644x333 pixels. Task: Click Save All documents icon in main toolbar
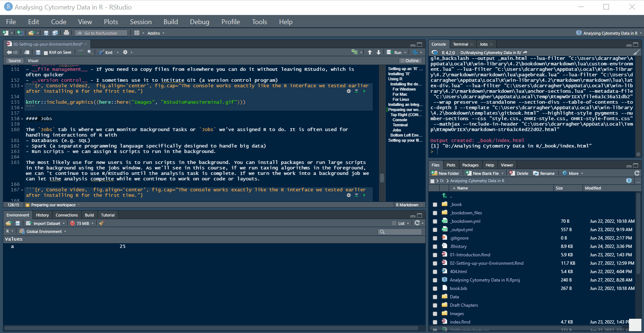click(55, 33)
